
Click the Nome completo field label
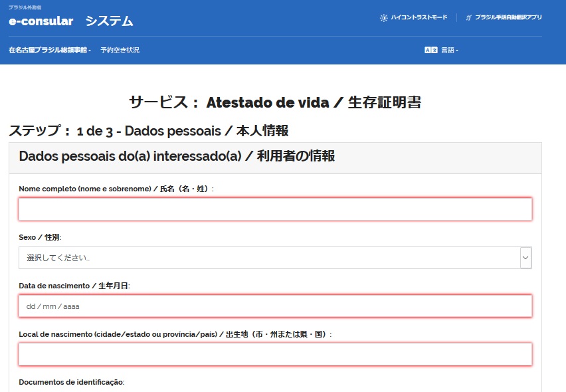[x=116, y=189]
